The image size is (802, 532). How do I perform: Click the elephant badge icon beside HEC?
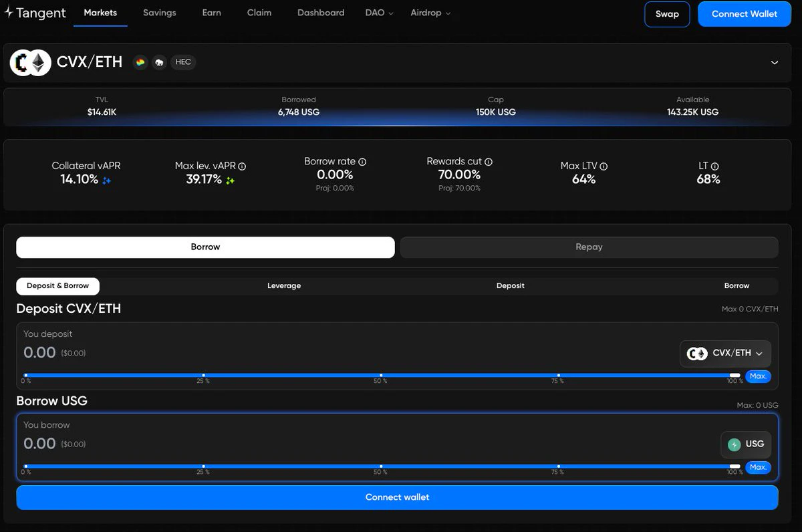pos(159,62)
